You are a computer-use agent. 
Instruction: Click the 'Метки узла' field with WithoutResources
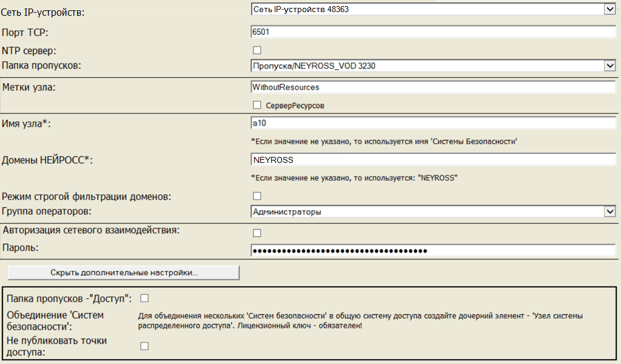[433, 87]
